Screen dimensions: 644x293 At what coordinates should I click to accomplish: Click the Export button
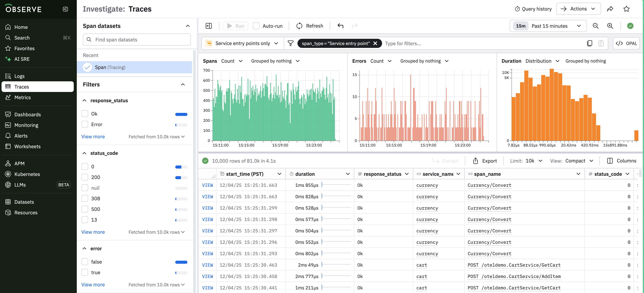(485, 161)
